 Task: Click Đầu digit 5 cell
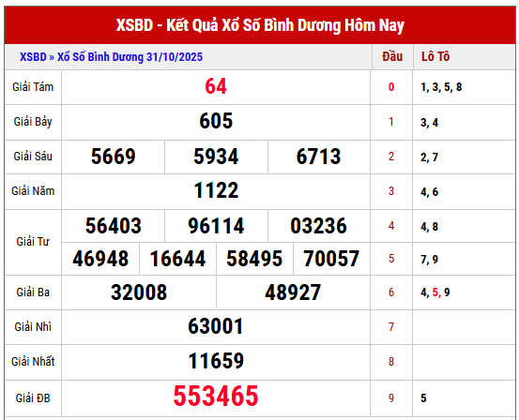pyautogui.click(x=391, y=259)
